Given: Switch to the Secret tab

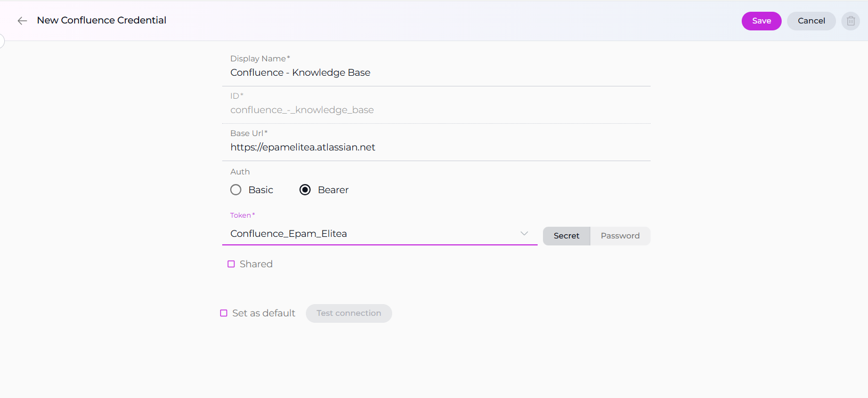Looking at the screenshot, I should coord(566,236).
